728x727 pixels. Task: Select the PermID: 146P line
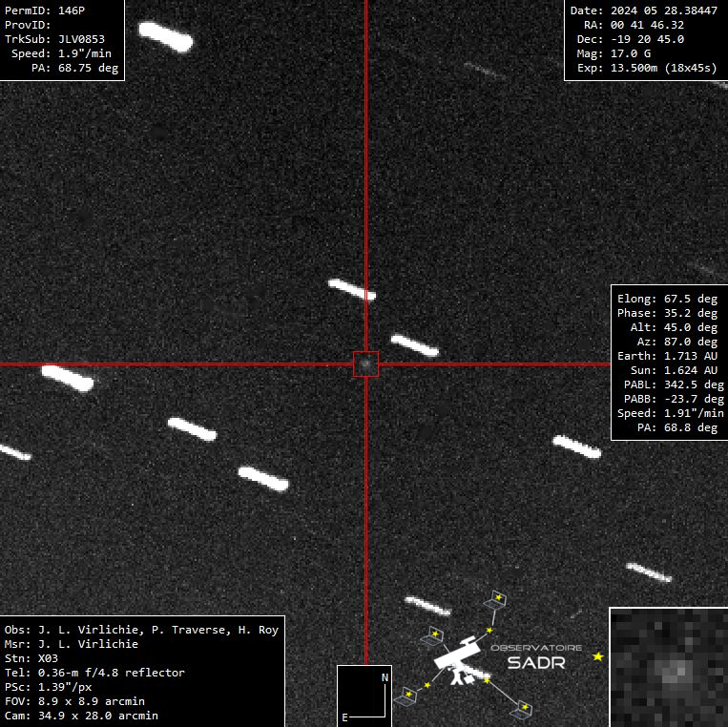click(45, 10)
